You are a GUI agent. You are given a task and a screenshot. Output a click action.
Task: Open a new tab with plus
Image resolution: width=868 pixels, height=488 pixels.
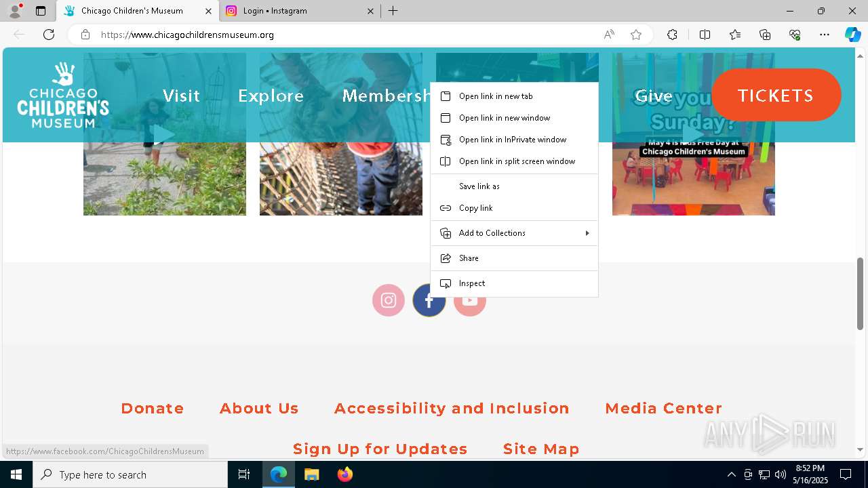(x=393, y=11)
